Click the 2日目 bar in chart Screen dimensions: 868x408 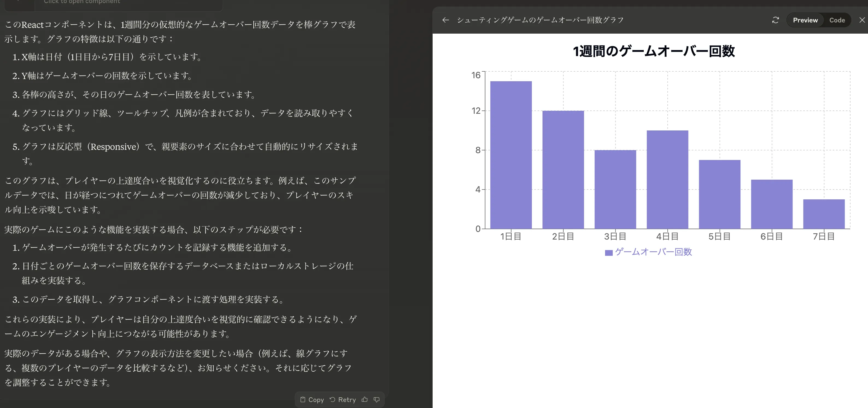click(x=563, y=170)
